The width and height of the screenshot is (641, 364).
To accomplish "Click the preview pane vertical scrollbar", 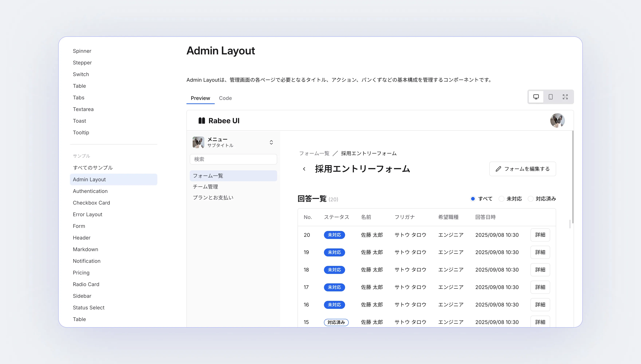I will (x=573, y=177).
